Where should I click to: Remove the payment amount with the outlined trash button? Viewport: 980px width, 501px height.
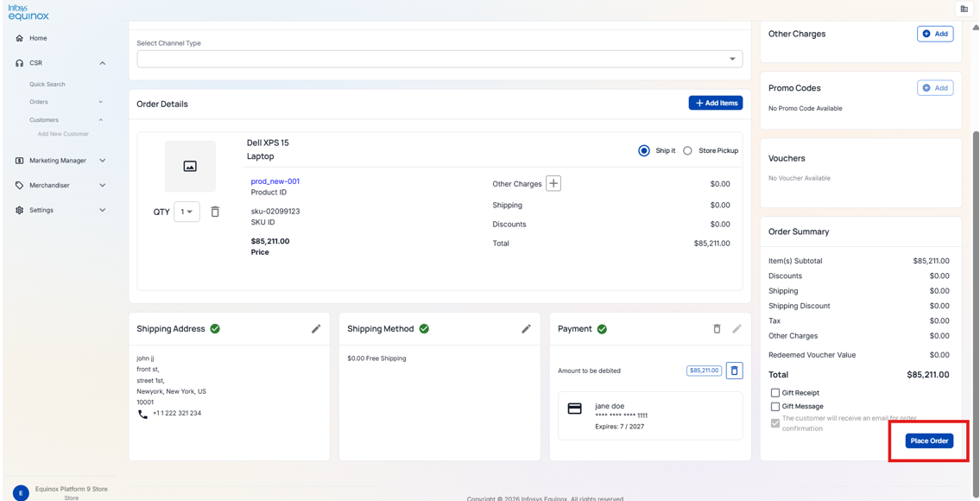735,371
